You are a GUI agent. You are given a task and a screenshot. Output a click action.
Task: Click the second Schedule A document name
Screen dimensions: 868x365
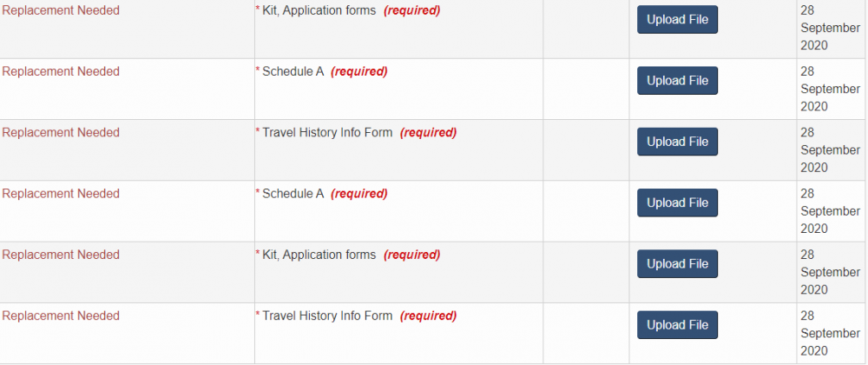click(293, 194)
